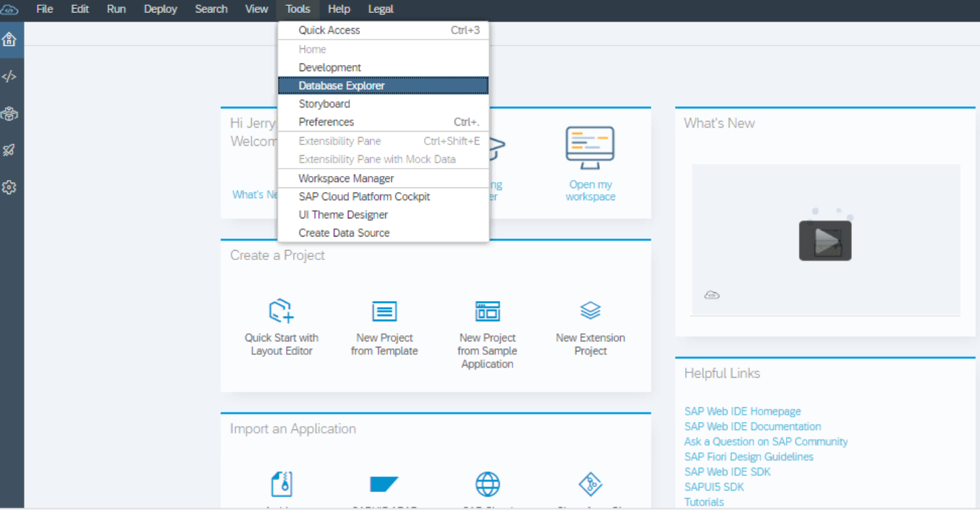This screenshot has width=980, height=510.
Task: Open the SAP Web IDE SDK link
Action: point(727,472)
